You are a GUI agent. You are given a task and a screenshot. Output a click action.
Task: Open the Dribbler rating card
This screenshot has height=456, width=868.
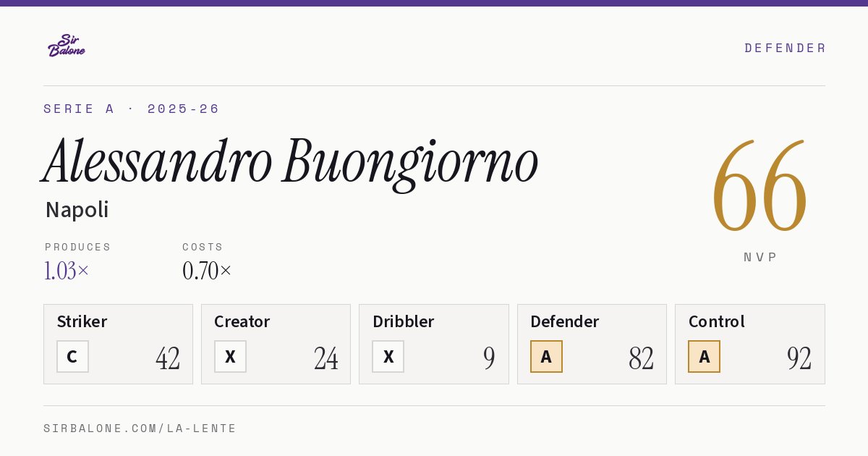tap(433, 344)
